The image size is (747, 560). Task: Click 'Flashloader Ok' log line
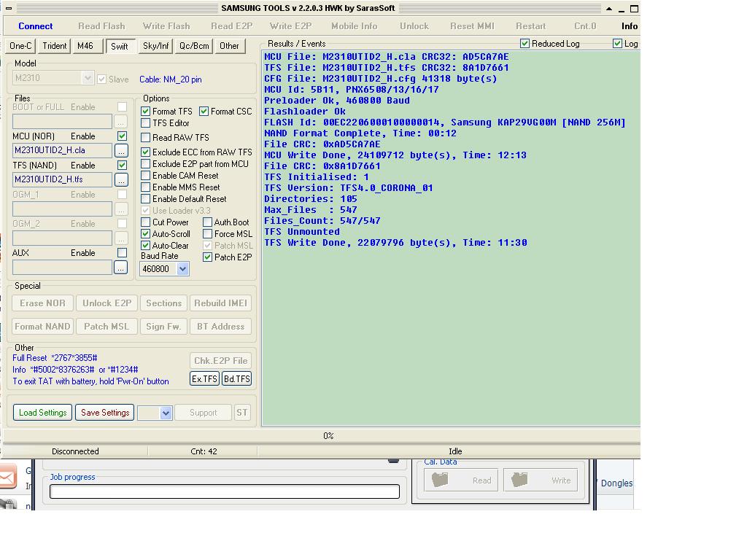click(x=305, y=112)
